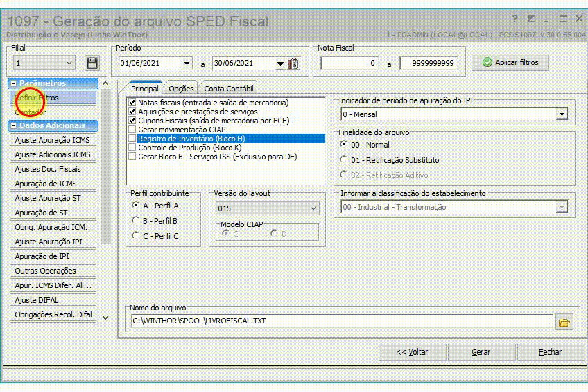Open Apuração de IPI
The image size is (588, 392).
[x=53, y=256]
